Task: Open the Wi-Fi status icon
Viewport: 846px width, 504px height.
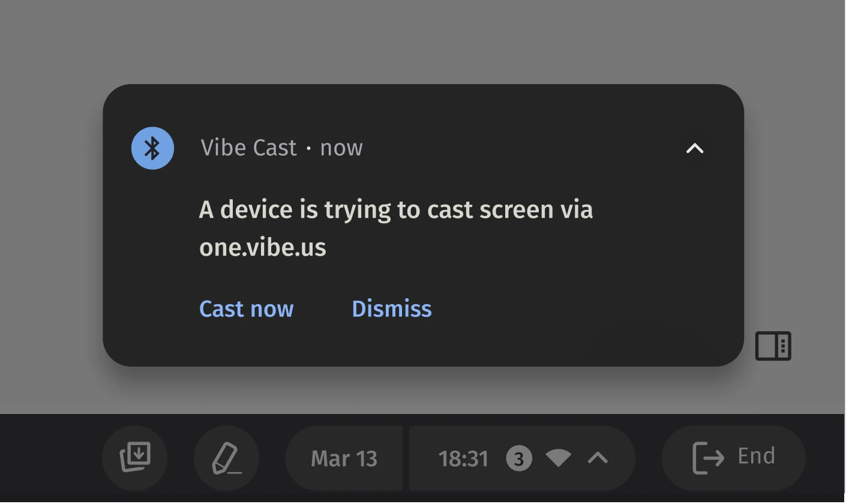Action: coord(558,458)
